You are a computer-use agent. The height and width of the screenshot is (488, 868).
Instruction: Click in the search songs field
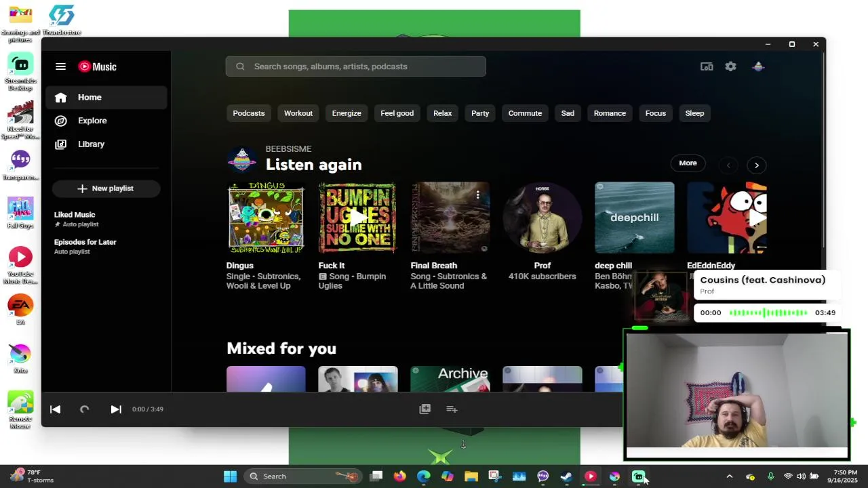356,66
